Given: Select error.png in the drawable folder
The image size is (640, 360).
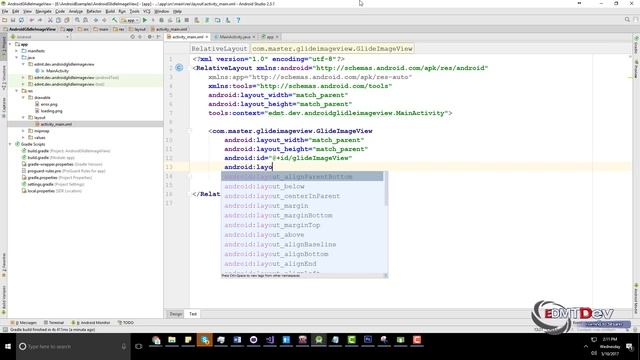Looking at the screenshot, I should (x=49, y=104).
